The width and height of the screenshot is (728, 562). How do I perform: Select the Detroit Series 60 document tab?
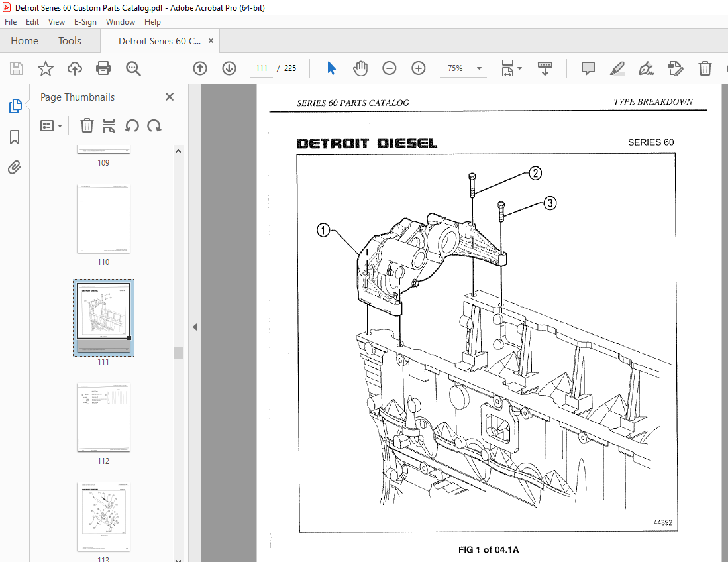click(x=160, y=41)
